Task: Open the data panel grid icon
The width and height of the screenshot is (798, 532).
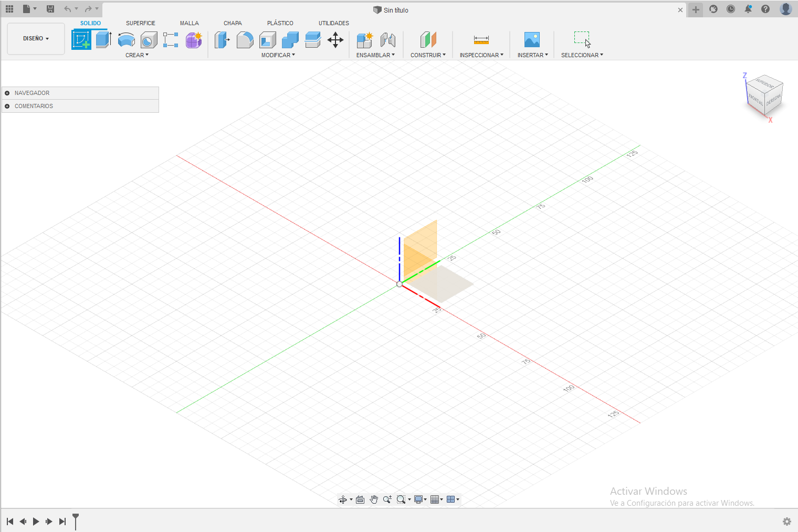Action: [x=9, y=9]
